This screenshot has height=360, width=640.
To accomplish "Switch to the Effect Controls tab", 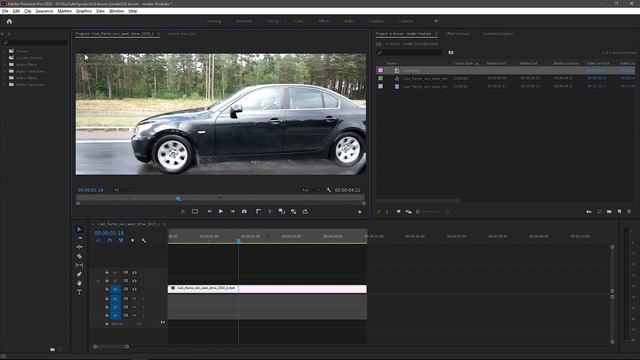I will coord(457,34).
